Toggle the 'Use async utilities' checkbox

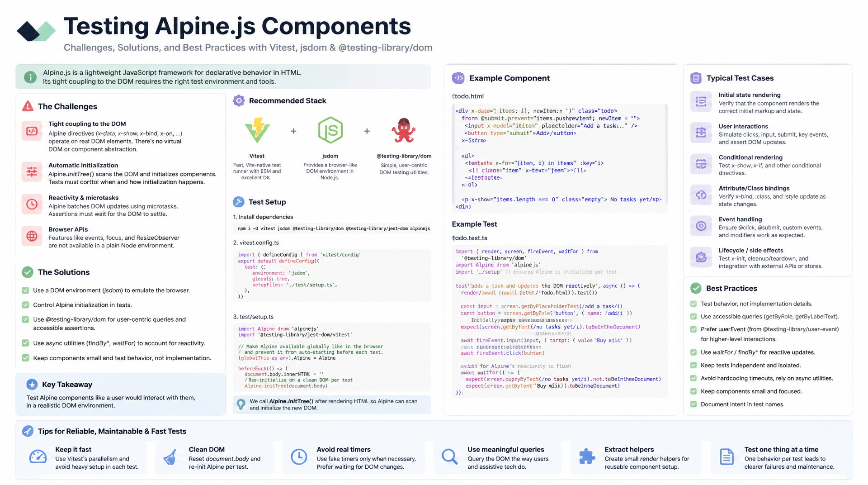click(25, 343)
